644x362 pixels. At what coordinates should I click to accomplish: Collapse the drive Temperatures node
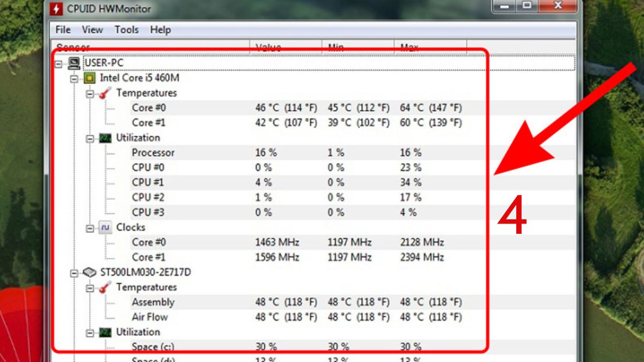[90, 289]
